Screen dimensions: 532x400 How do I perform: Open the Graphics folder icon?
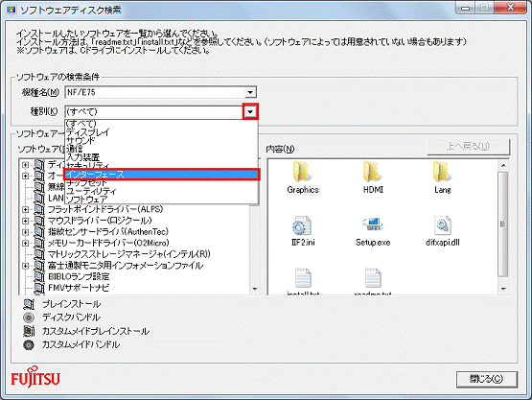click(x=302, y=172)
